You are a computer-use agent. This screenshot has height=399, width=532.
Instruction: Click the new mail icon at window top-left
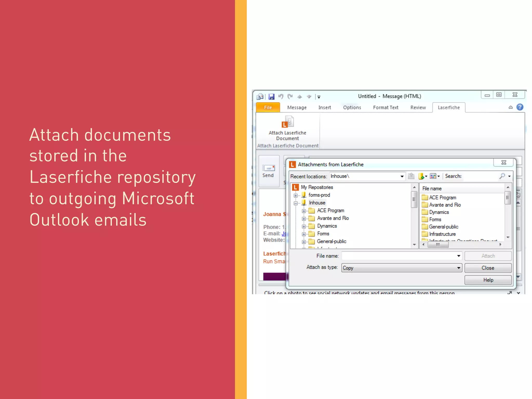tap(260, 97)
